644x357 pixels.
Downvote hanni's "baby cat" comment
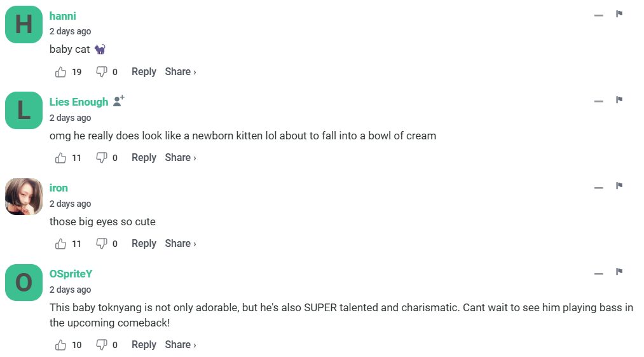click(x=101, y=72)
